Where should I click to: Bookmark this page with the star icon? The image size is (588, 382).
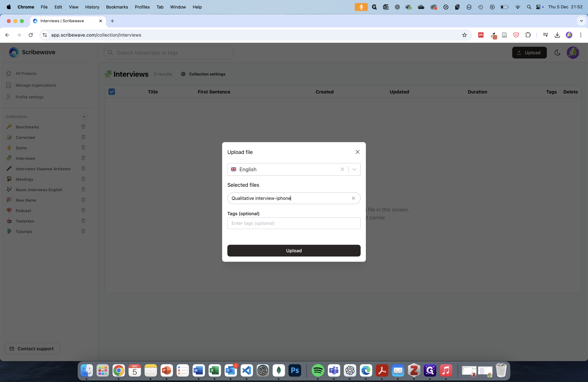pyautogui.click(x=465, y=35)
